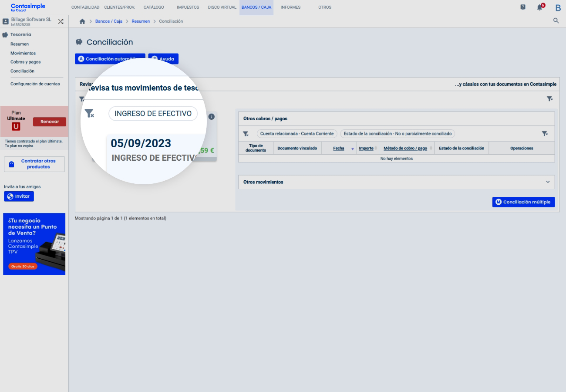Open Configuración de cuentas in the sidebar
This screenshot has width=566, height=392.
point(35,84)
